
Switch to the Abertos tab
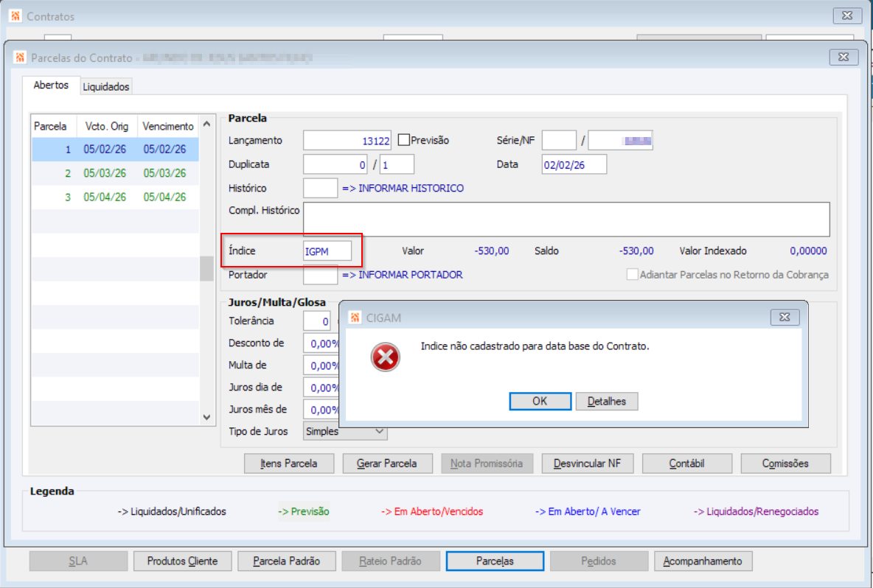pos(51,85)
